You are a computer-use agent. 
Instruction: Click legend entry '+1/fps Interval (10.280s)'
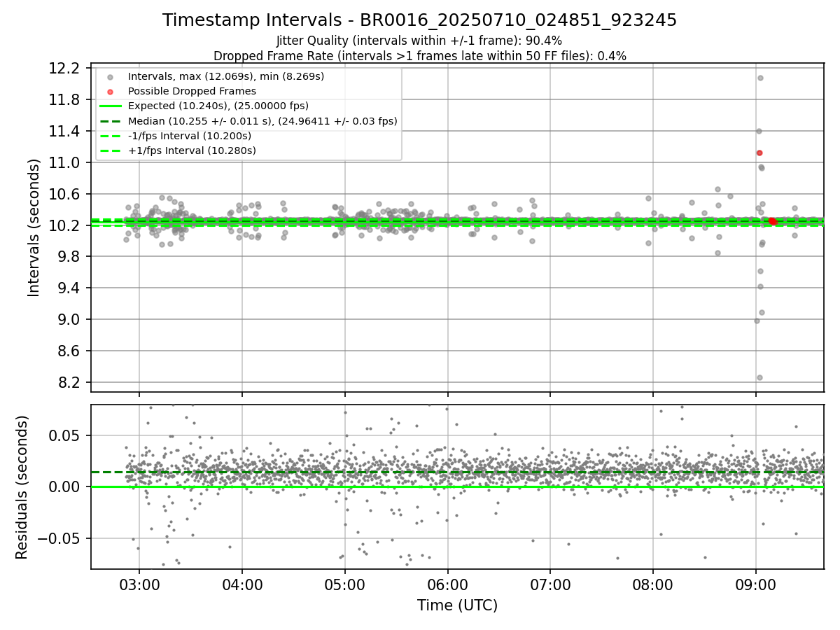click(192, 150)
